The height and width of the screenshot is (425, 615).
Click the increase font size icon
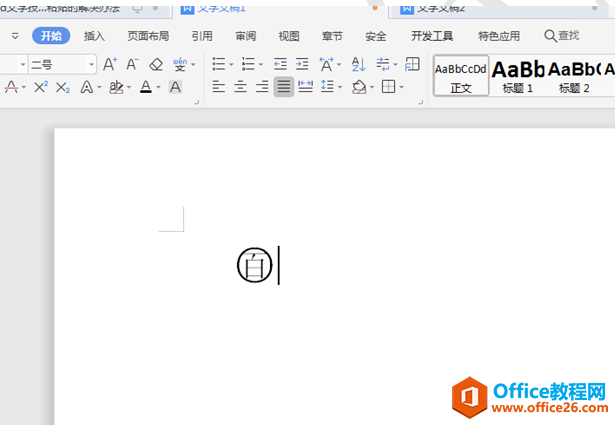coord(110,64)
